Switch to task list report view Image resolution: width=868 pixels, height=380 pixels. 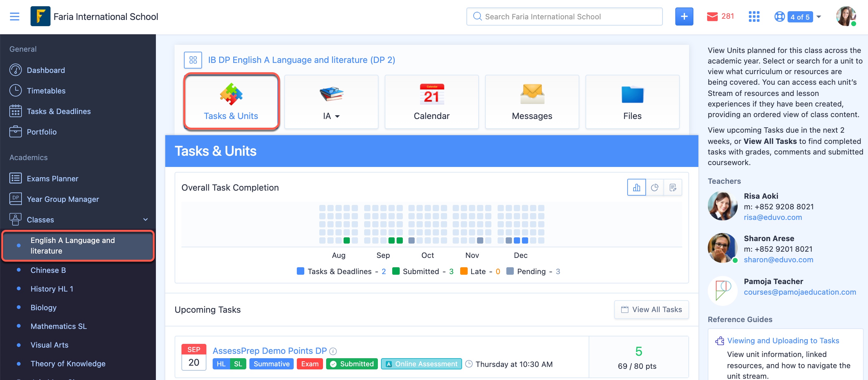click(x=673, y=188)
